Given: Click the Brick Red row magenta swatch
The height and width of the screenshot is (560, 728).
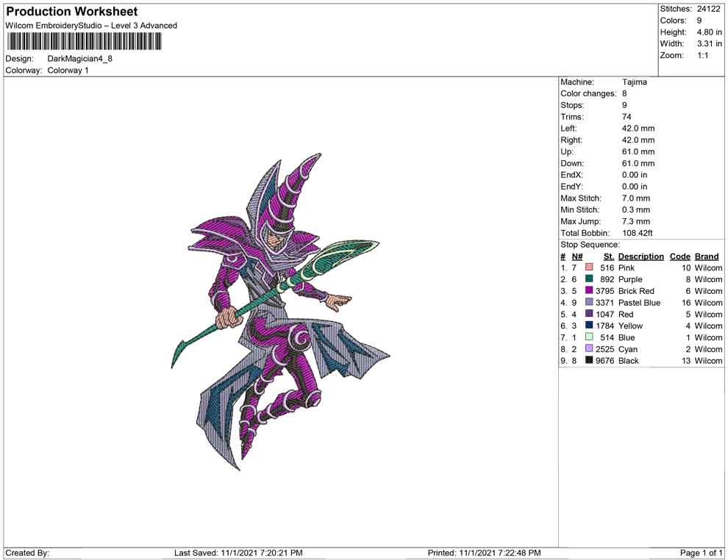Looking at the screenshot, I should click(x=589, y=290).
